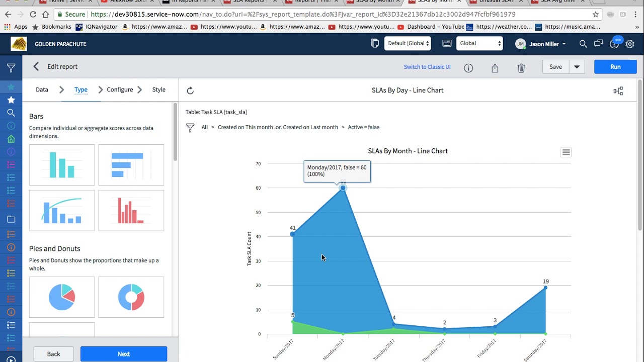Image resolution: width=644 pixels, height=362 pixels.
Task: Open the connect chat icon
Action: point(598,44)
